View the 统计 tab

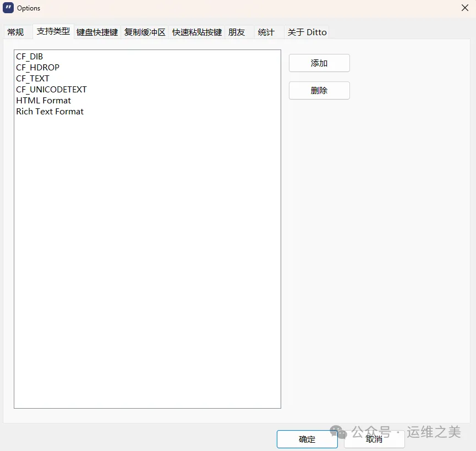click(x=266, y=32)
